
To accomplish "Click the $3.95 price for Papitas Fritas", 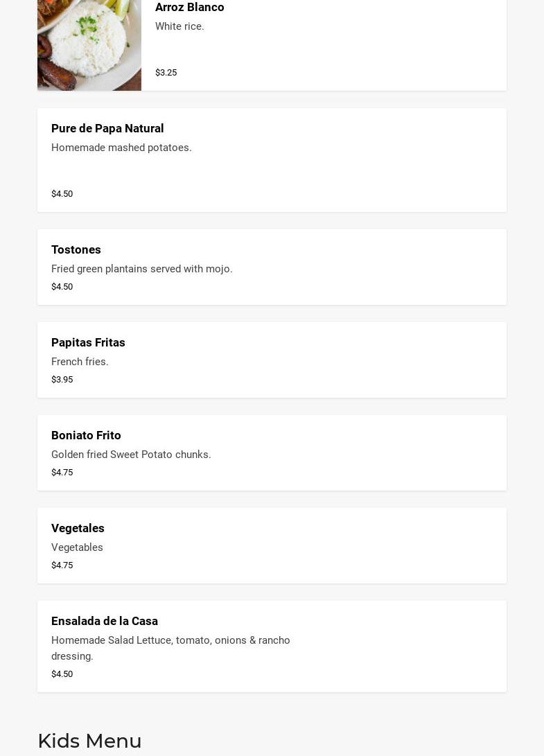I will (x=62, y=380).
